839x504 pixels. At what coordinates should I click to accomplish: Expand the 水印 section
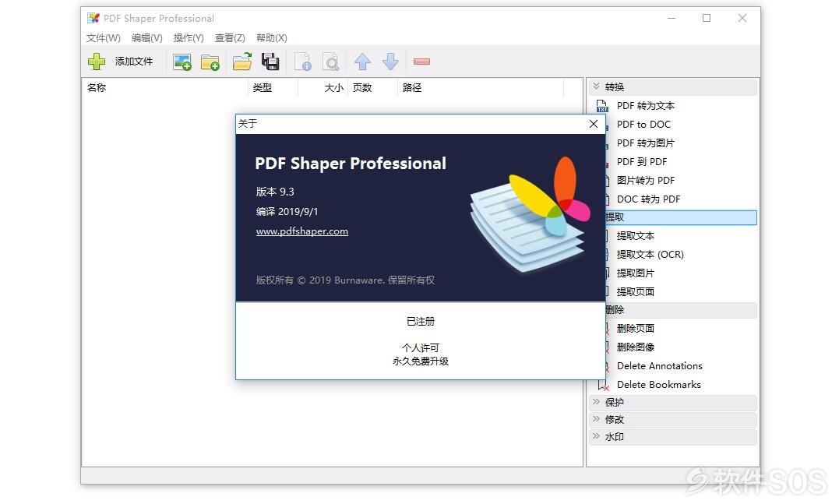[673, 436]
